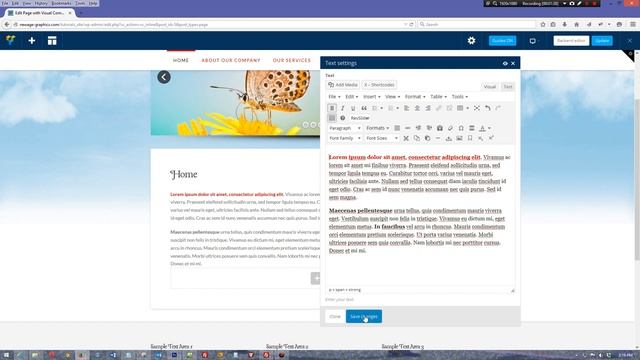The width and height of the screenshot is (640, 360).
Task: Add new element with plus icon
Action: [x=31, y=40]
